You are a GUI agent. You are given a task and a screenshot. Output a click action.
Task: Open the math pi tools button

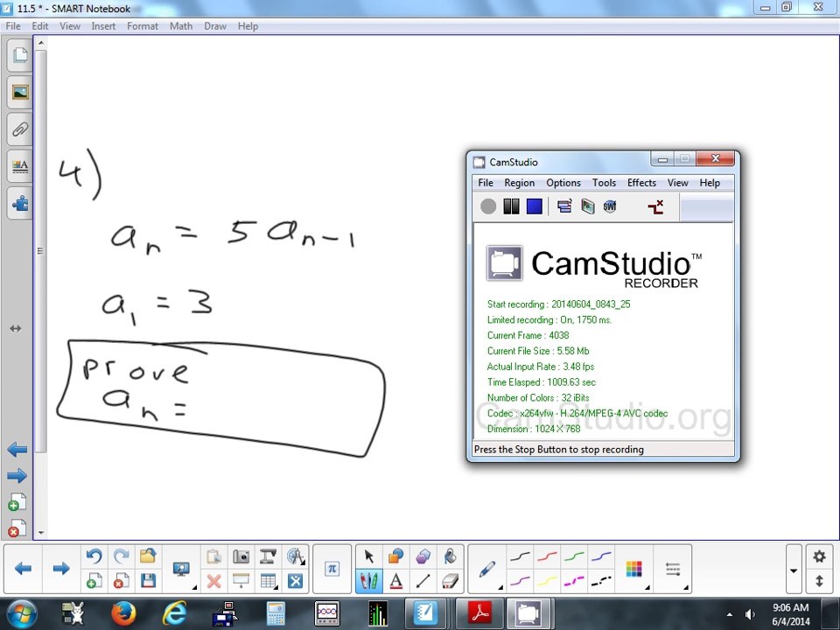tap(332, 569)
